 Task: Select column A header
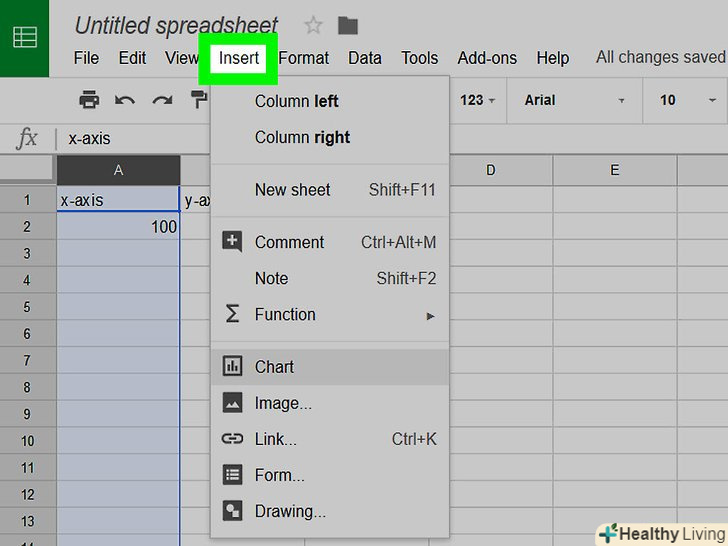[118, 170]
